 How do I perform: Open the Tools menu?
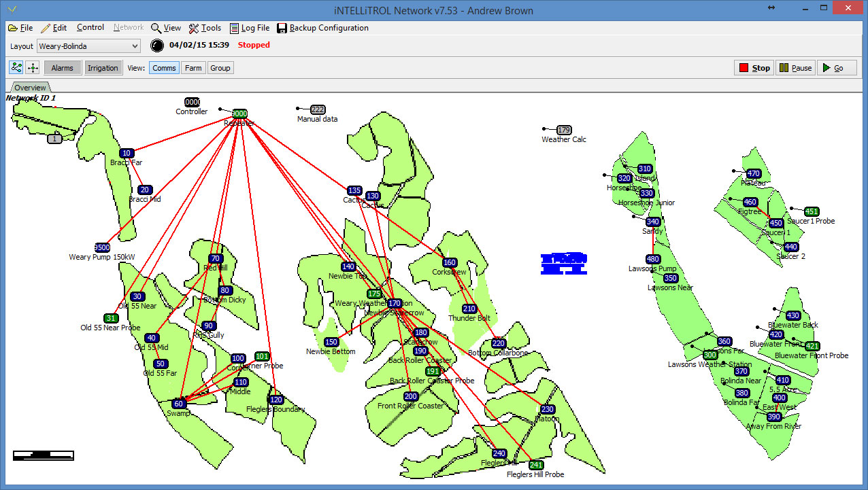click(205, 28)
